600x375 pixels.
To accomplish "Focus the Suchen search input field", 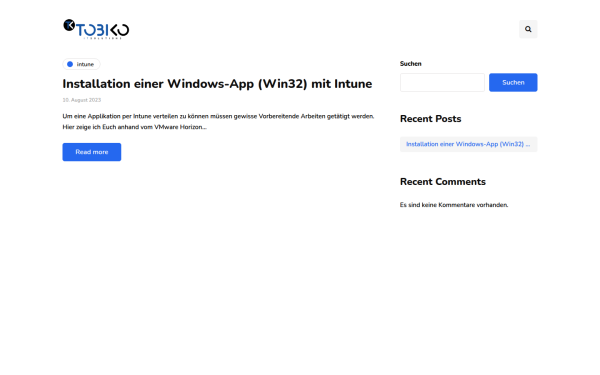I will tap(442, 82).
